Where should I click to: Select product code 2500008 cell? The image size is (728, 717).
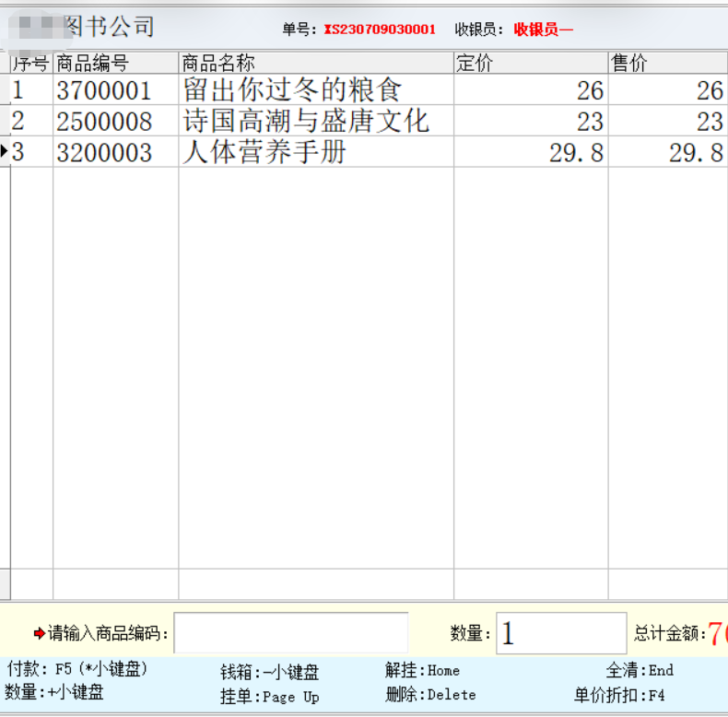point(115,121)
